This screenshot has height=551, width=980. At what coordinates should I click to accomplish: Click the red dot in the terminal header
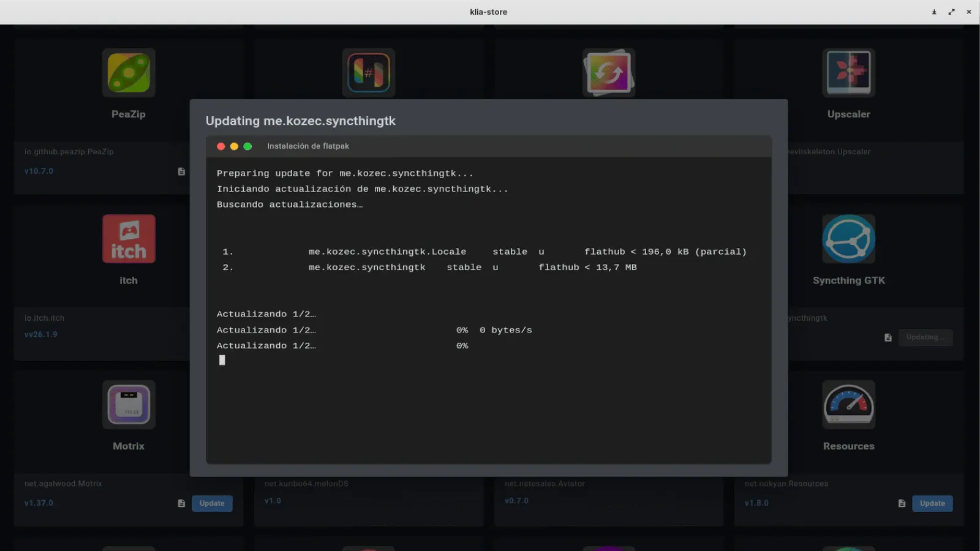click(x=221, y=146)
